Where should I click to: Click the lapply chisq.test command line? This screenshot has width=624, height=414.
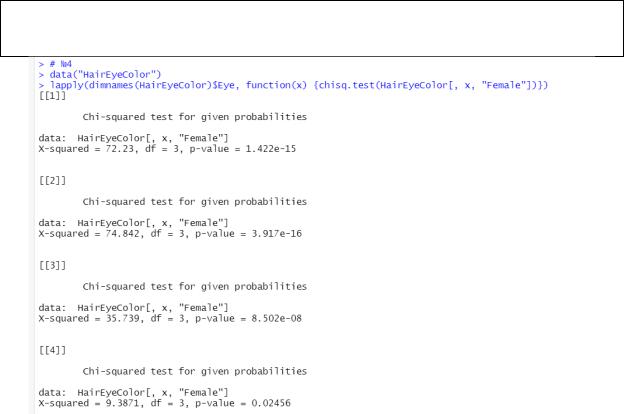click(293, 85)
